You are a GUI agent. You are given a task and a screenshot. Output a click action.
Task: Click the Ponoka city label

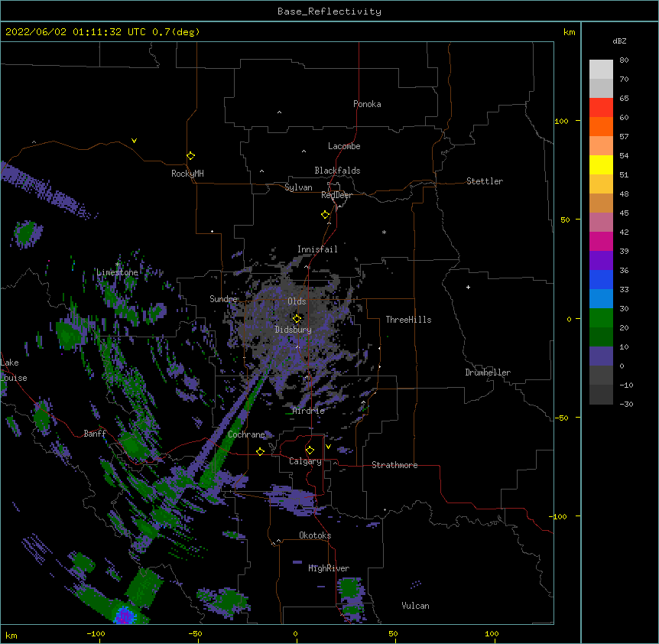[367, 104]
